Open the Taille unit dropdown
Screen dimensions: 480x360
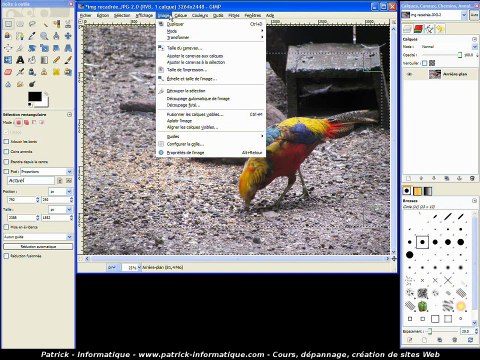point(60,209)
